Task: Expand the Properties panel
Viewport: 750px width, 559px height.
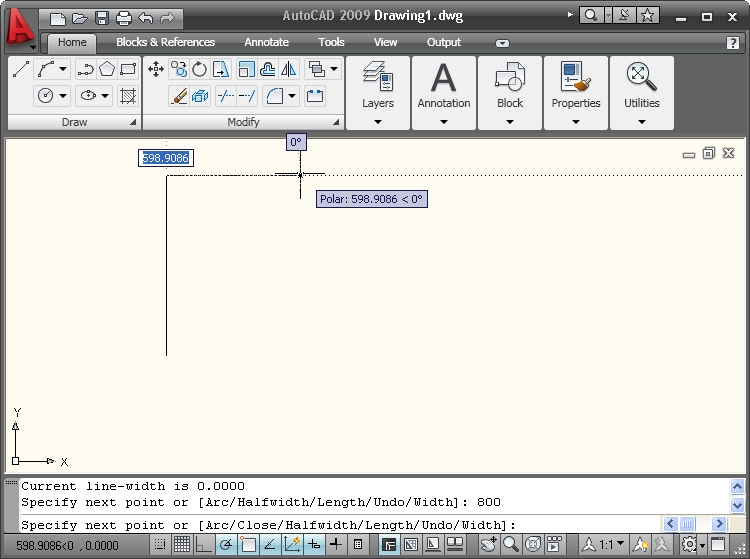Action: pyautogui.click(x=576, y=121)
